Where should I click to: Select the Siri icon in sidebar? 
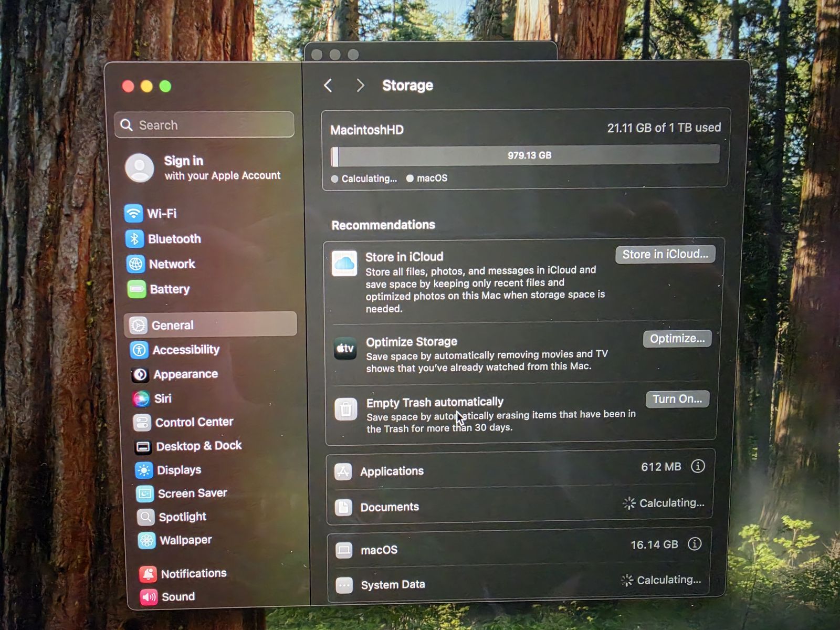141,399
